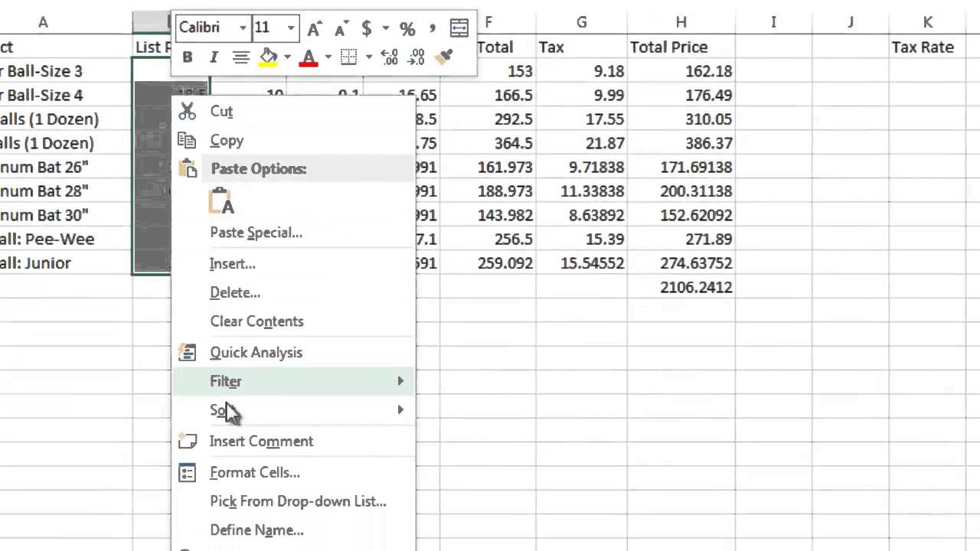Click cell with value 9.71838
The image size is (980, 551).
click(x=582, y=168)
